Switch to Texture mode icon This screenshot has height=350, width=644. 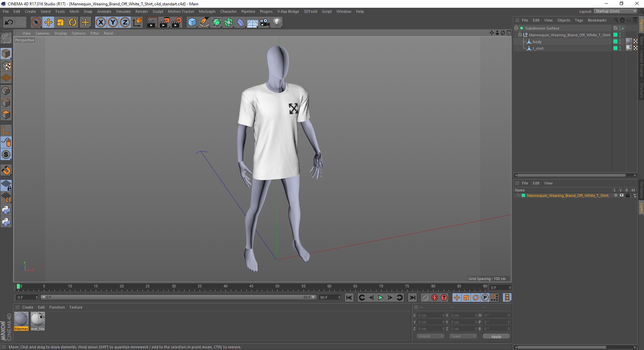pyautogui.click(x=6, y=66)
